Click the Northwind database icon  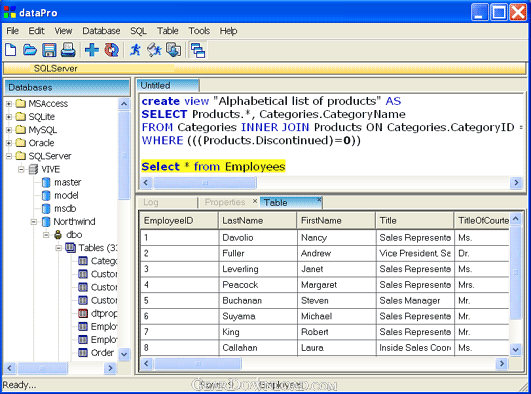tap(46, 222)
